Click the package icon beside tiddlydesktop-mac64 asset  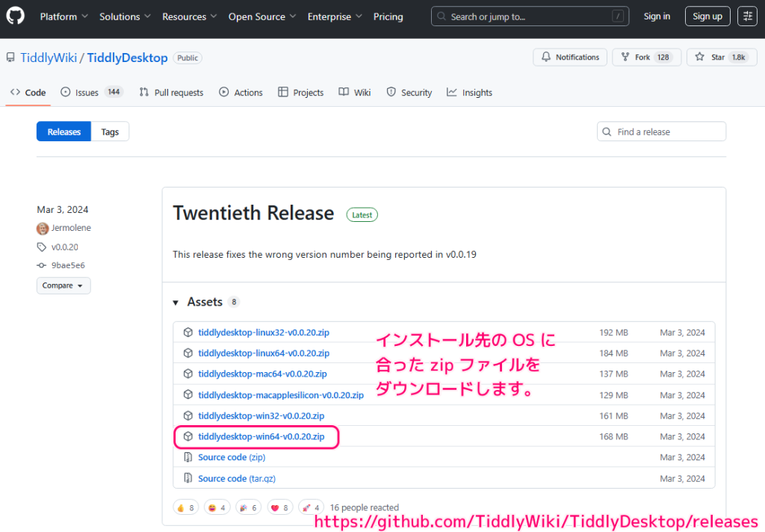[x=188, y=374]
